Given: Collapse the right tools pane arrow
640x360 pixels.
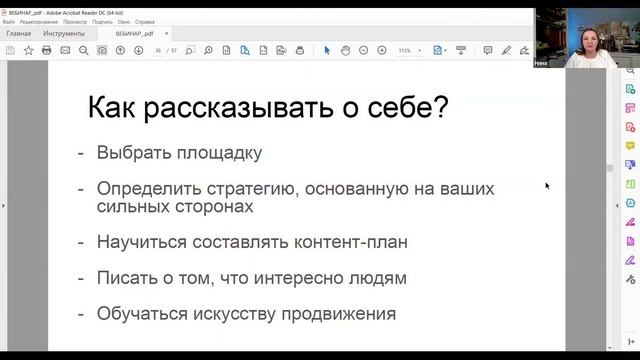Looking at the screenshot, I should pyautogui.click(x=617, y=206).
